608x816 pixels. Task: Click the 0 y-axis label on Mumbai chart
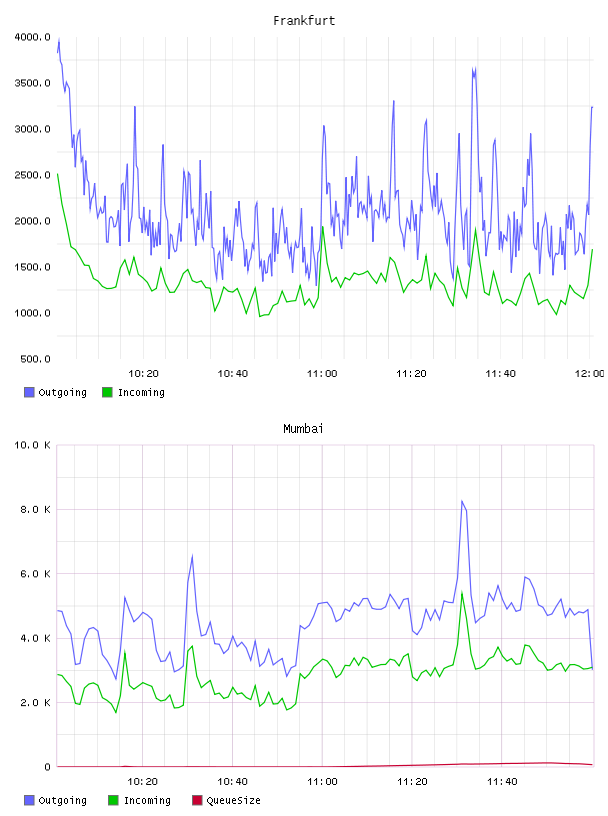click(47, 767)
